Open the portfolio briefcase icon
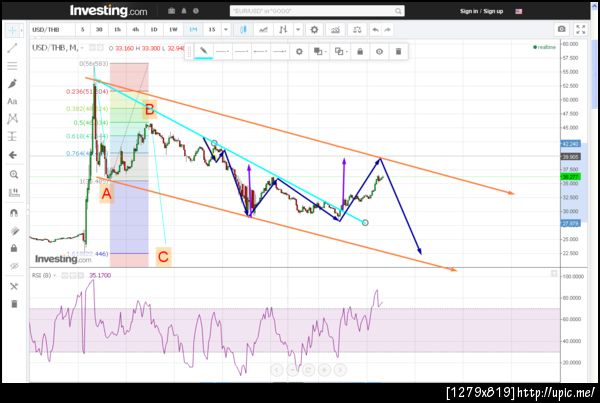Image resolution: width=600 pixels, height=403 pixels. click(171, 11)
